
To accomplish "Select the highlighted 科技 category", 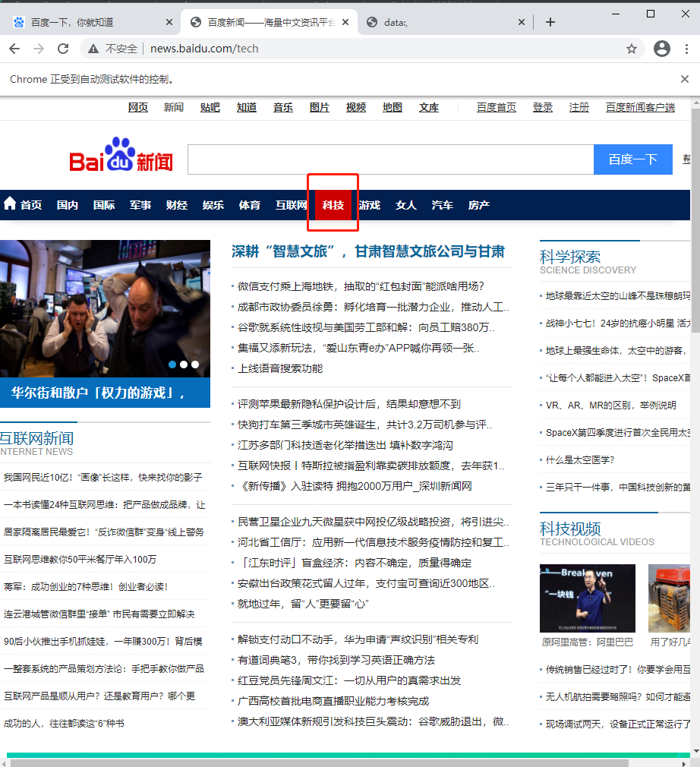I will click(333, 205).
